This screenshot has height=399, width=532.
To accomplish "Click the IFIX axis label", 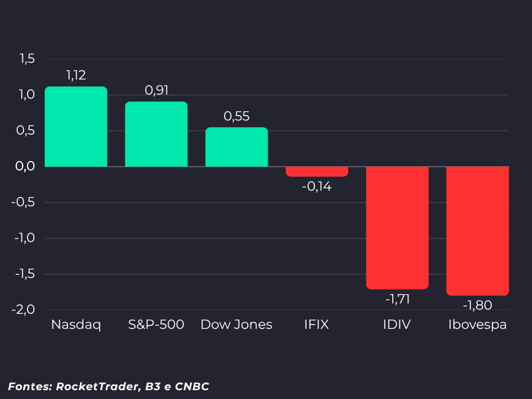I will [316, 325].
